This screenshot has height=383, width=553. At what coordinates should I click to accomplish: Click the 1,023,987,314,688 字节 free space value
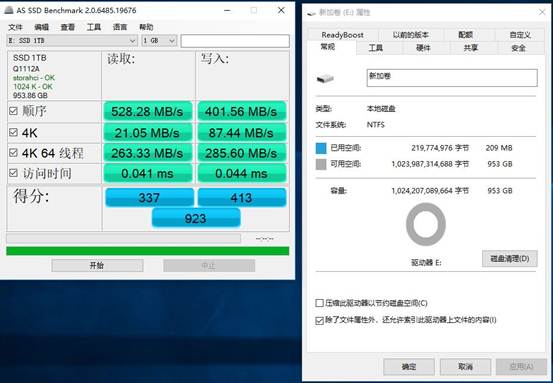click(x=430, y=164)
